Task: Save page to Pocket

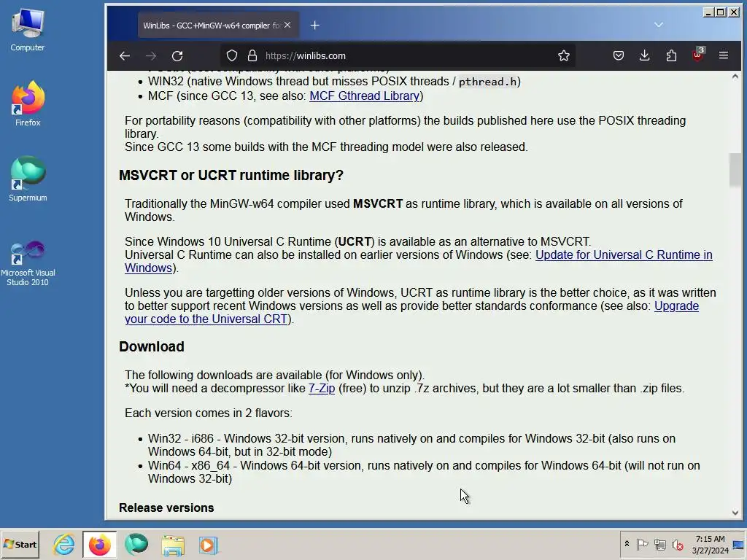Action: (619, 55)
